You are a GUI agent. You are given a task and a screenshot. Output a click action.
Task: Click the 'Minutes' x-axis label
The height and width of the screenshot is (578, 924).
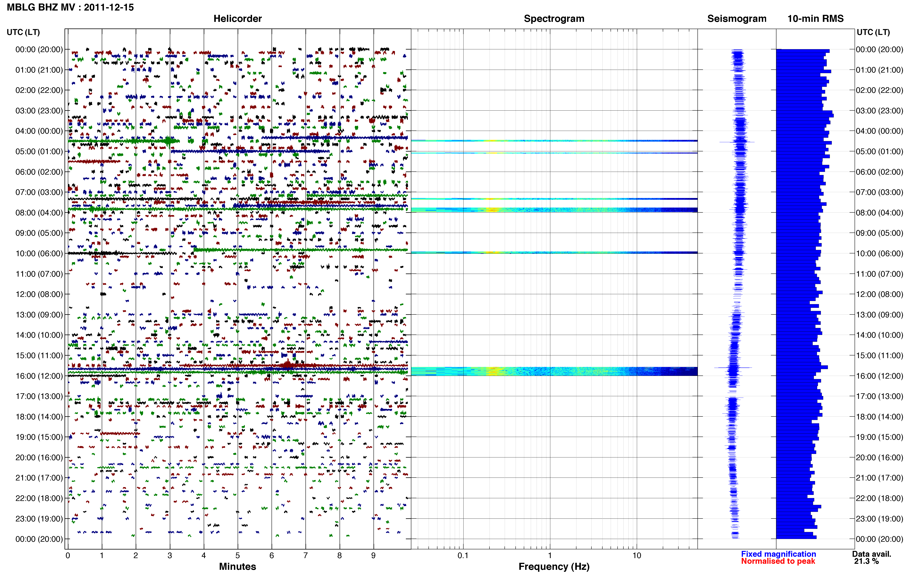click(x=237, y=566)
